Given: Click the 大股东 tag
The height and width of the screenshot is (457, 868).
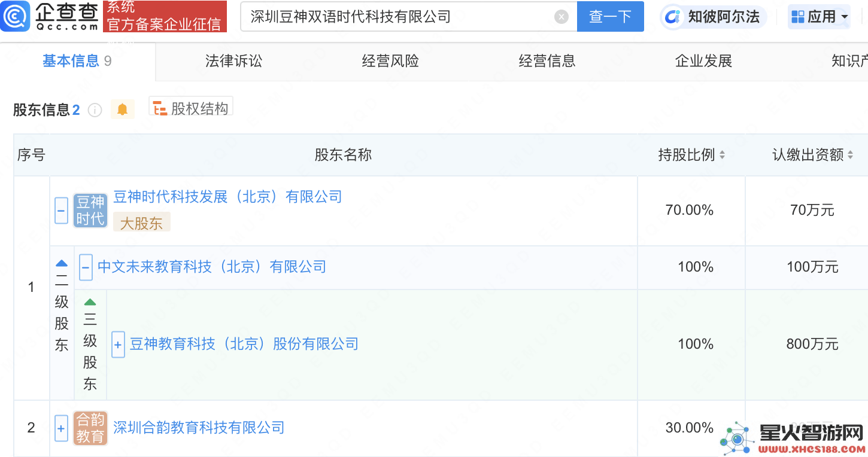Looking at the screenshot, I should coord(142,223).
